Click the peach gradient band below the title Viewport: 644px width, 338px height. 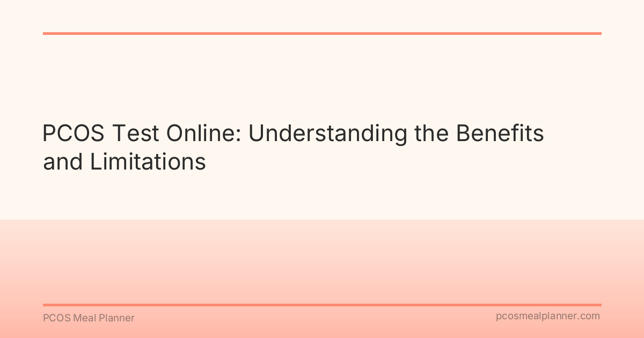(x=322, y=258)
